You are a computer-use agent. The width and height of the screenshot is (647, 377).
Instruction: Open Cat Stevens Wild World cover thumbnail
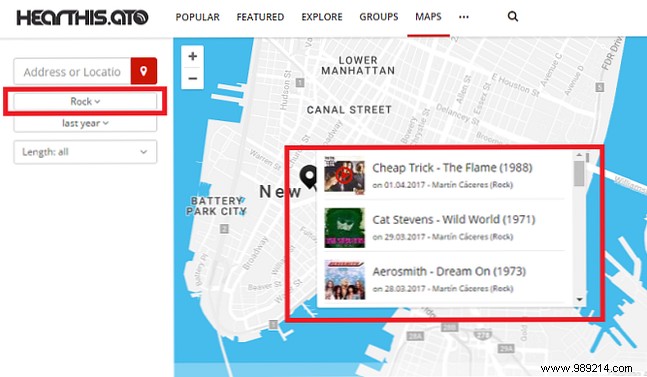coord(345,228)
